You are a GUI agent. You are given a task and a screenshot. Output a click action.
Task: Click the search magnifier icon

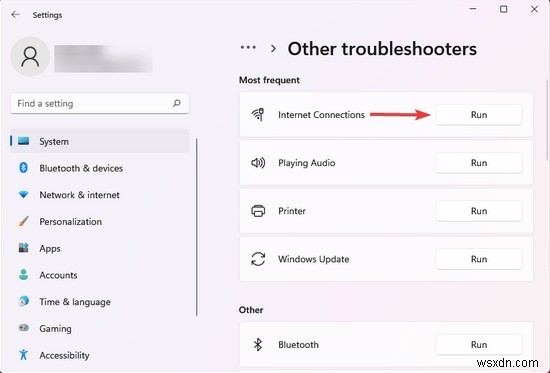[x=177, y=103]
